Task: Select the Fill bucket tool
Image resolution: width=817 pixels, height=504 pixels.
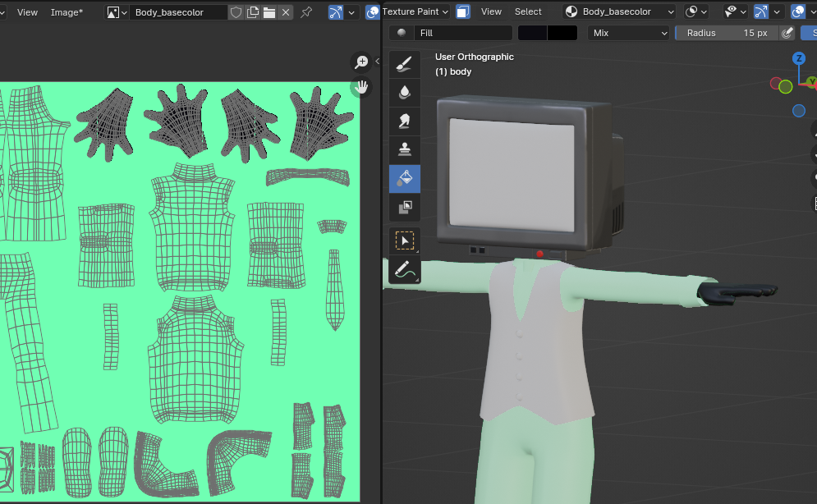Action: pyautogui.click(x=404, y=179)
